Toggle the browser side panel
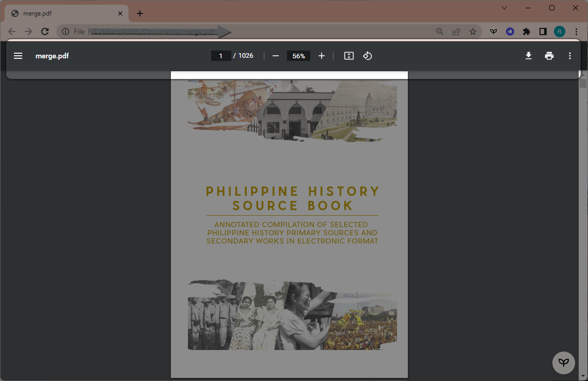 coord(543,31)
